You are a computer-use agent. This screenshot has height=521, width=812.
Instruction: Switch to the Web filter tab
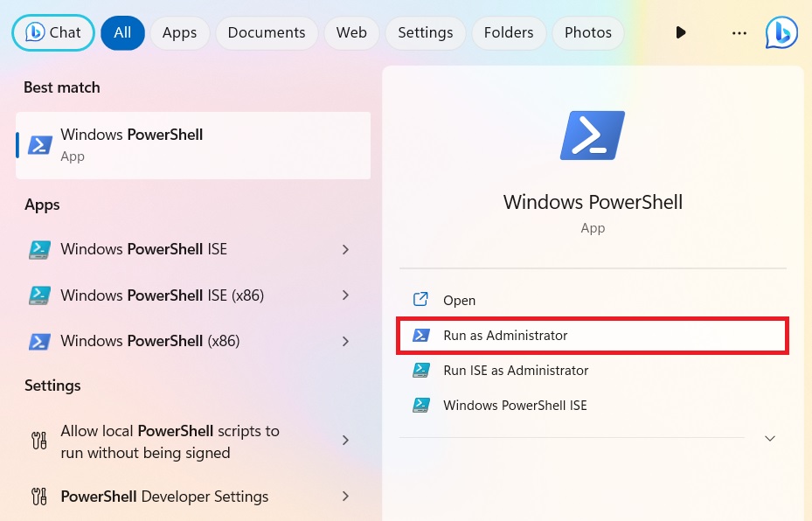tap(351, 32)
